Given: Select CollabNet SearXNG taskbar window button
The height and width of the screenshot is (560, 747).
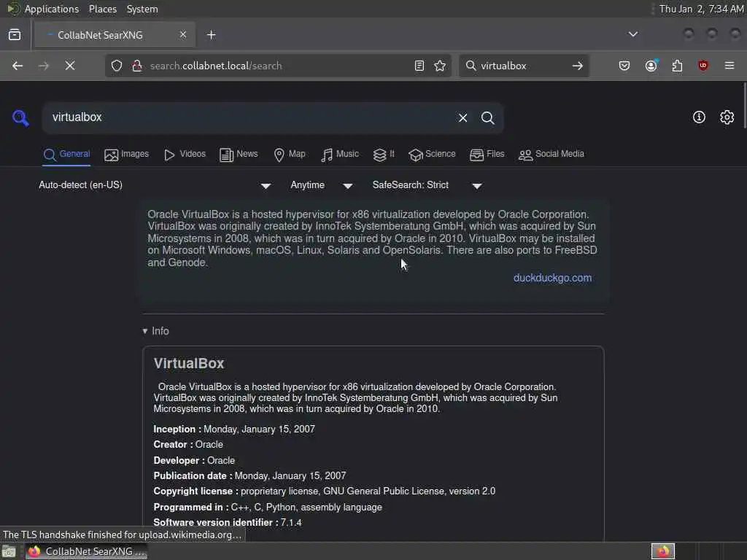Looking at the screenshot, I should 87,552.
